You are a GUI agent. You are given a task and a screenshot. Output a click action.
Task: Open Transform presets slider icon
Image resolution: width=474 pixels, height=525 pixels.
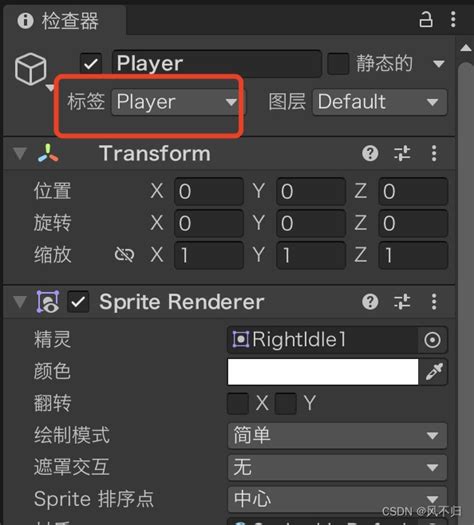click(402, 153)
